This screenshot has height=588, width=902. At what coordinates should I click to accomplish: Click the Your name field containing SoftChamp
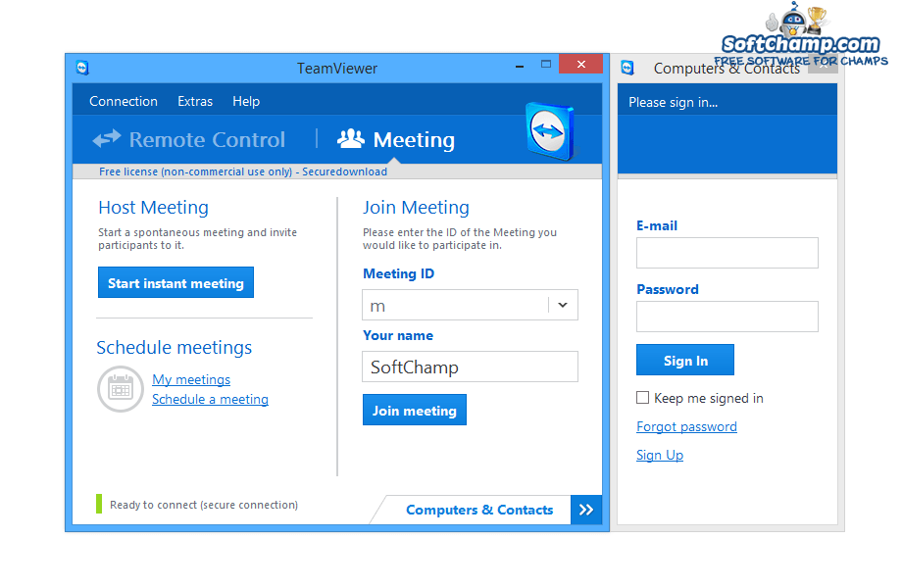470,367
